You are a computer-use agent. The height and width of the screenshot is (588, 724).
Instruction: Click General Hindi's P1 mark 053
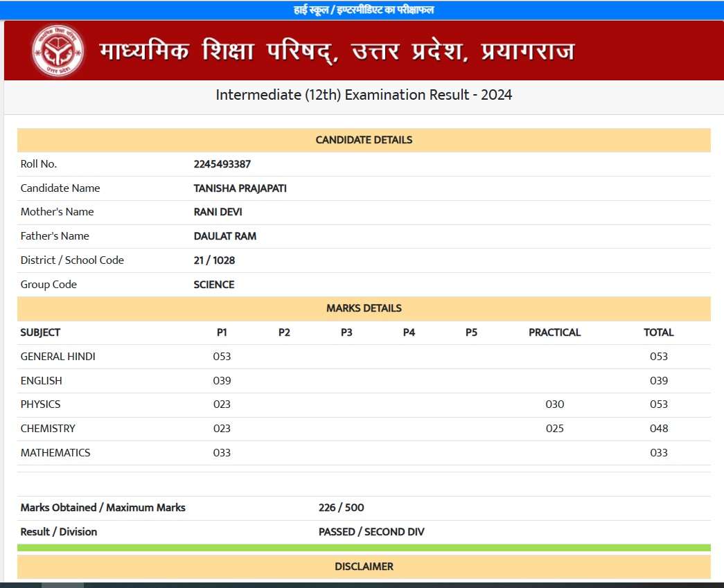(x=222, y=356)
